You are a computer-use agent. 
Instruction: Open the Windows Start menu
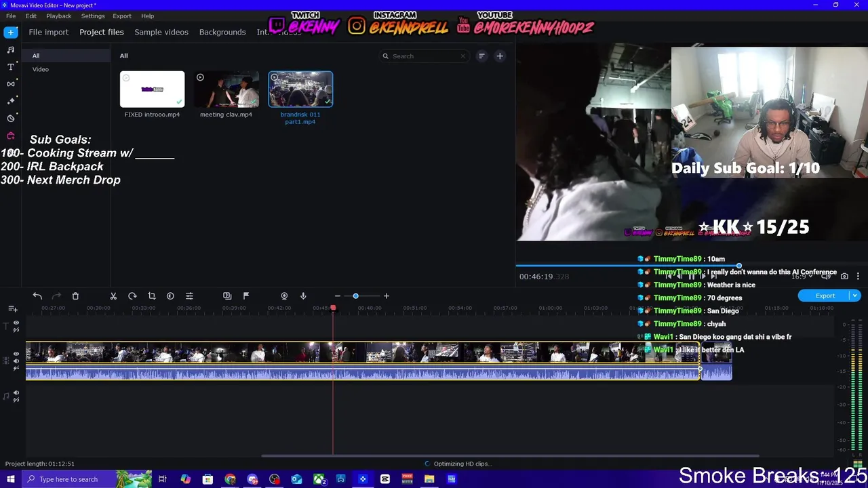click(x=11, y=479)
